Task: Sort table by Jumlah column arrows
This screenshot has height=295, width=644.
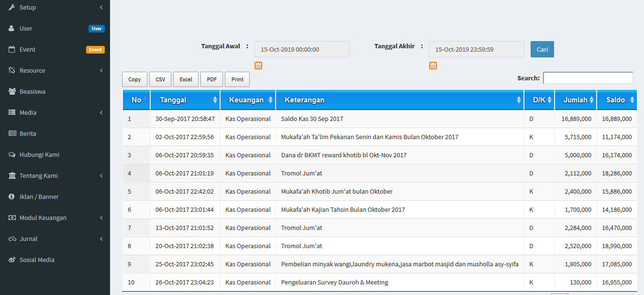Action: 591,100
